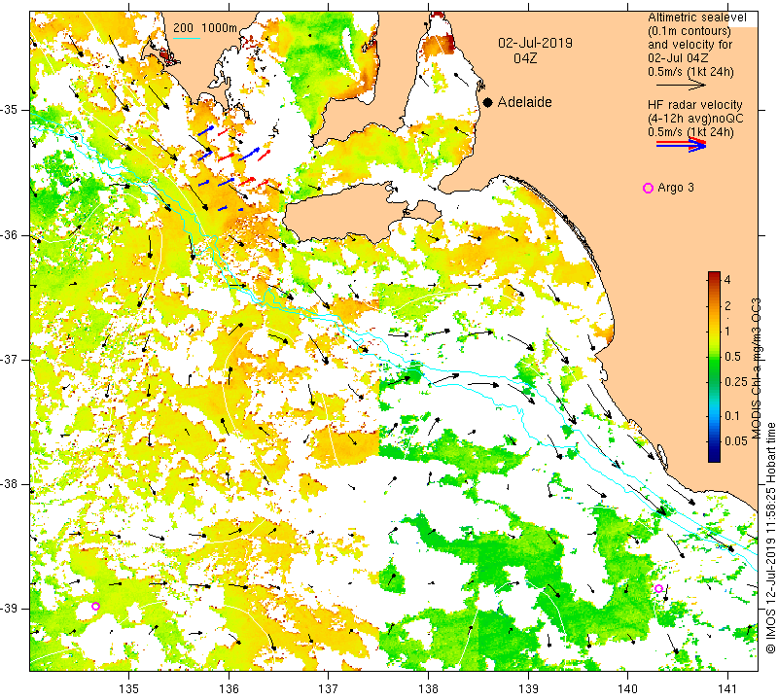Click the longitude axis label 137
The image size is (778, 700).
click(x=328, y=689)
